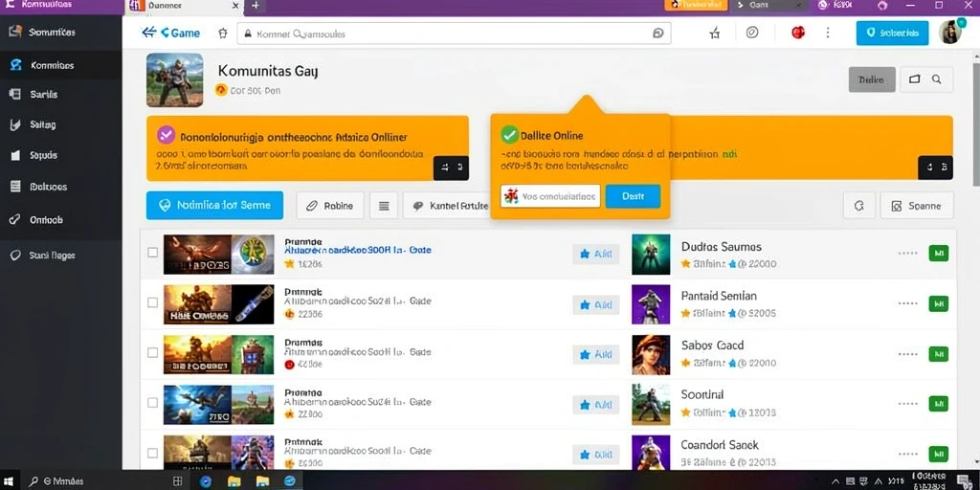
Task: Click the user avatar in the top right
Action: [x=950, y=33]
